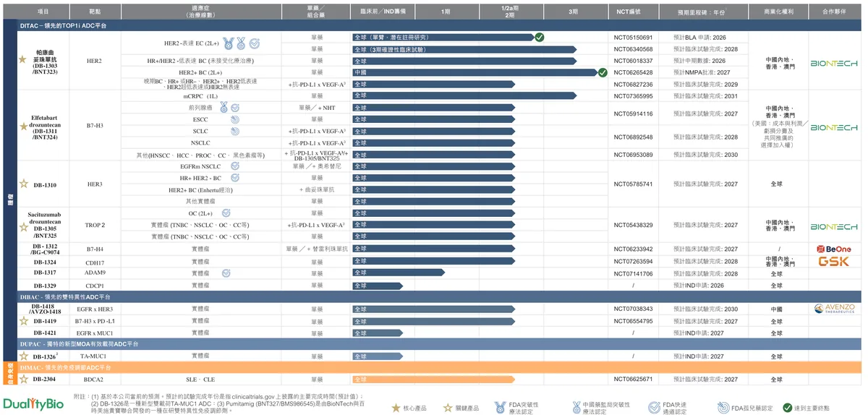Click the orange DIMAC platform section banner
Viewport: 868px width, 415px height.
(x=440, y=368)
